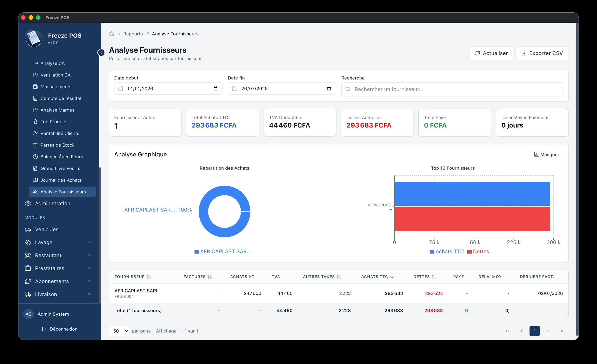
Task: Go to next page arrow
Action: coord(548,331)
